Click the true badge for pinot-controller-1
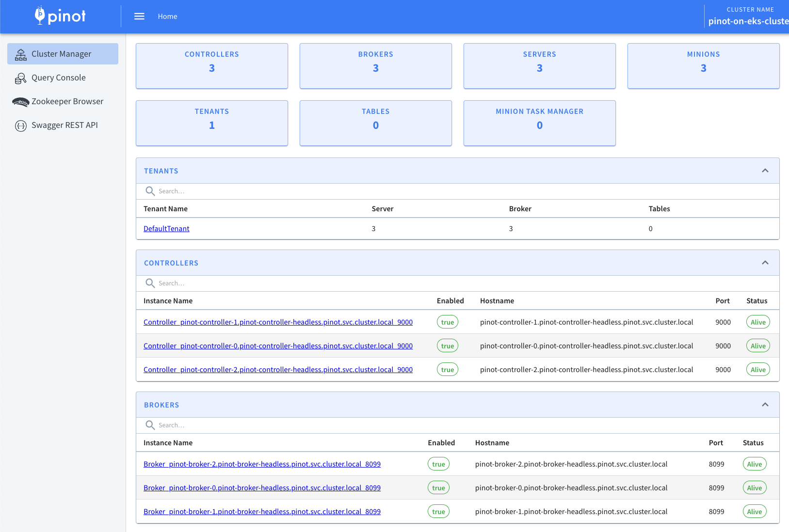Viewport: 789px width, 532px height. pyautogui.click(x=448, y=322)
